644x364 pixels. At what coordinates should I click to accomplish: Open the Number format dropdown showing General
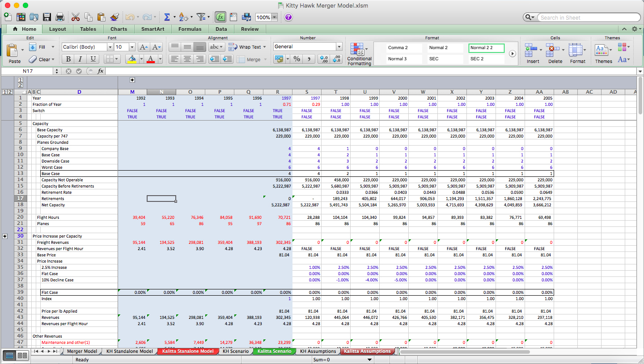[339, 46]
